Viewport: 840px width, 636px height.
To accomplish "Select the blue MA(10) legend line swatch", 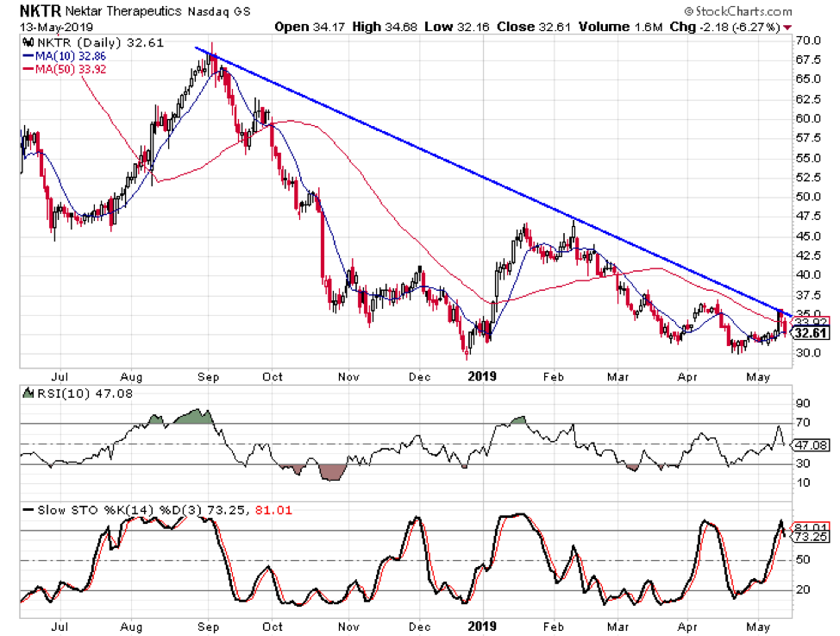I will [28, 56].
